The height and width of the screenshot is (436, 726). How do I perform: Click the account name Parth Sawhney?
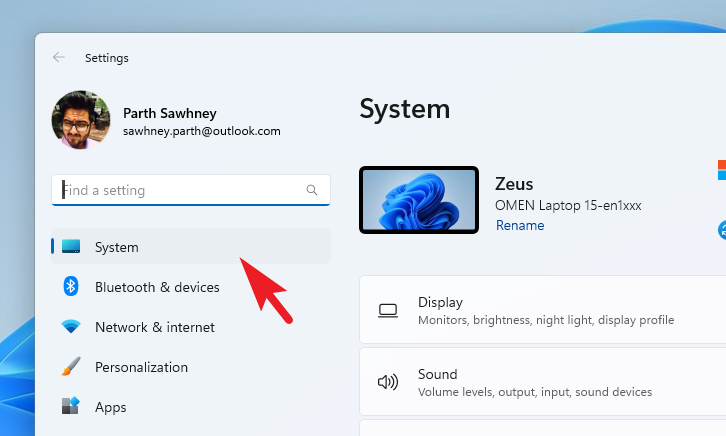click(170, 113)
